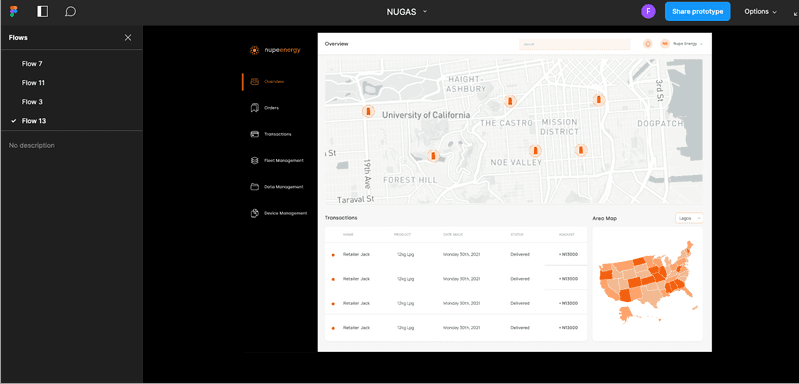The image size is (799, 384).
Task: Open the Data Management folder icon
Action: tap(255, 186)
